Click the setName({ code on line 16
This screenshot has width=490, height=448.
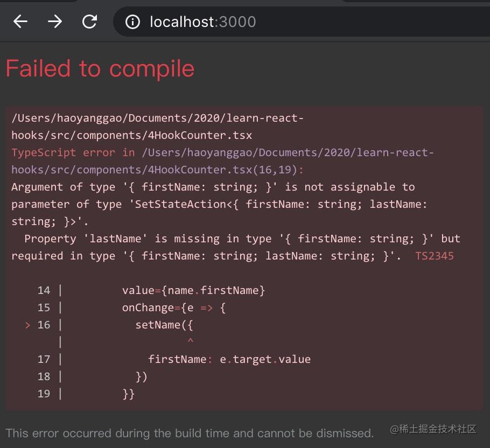point(164,325)
